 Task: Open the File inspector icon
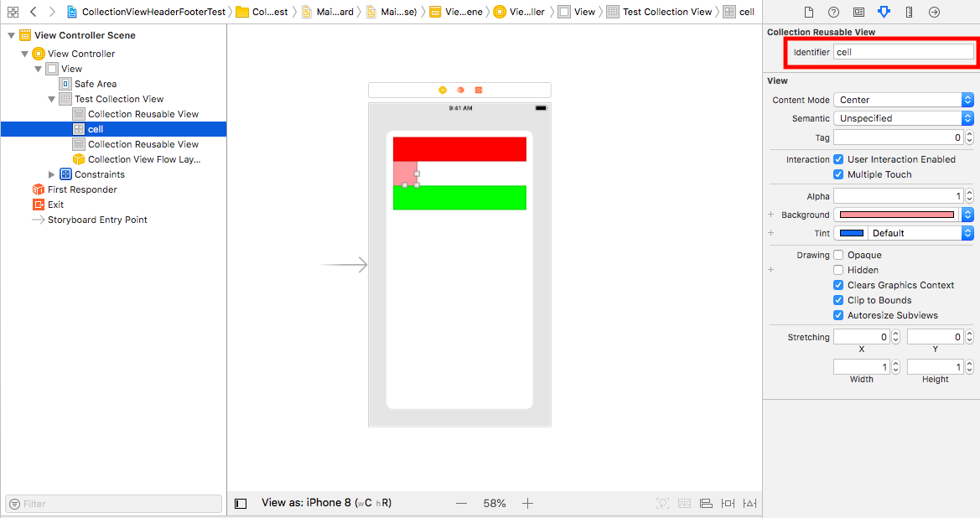(809, 12)
